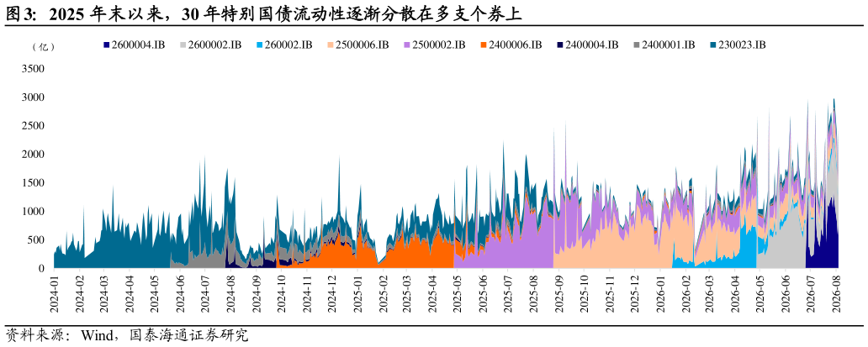Click x-axis date 2026-03
Screen dimensions: 868x347
click(x=708, y=296)
